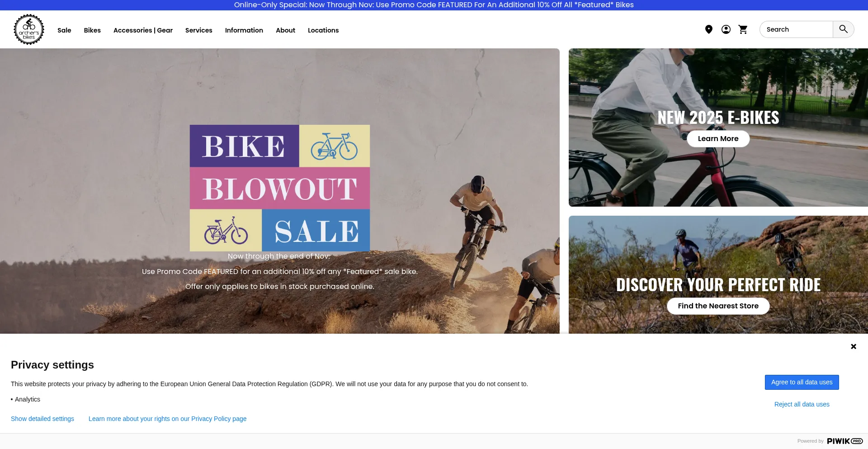Viewport: 868px width, 449px height.
Task: Click the 'Analytics' bullet item
Action: click(x=27, y=399)
